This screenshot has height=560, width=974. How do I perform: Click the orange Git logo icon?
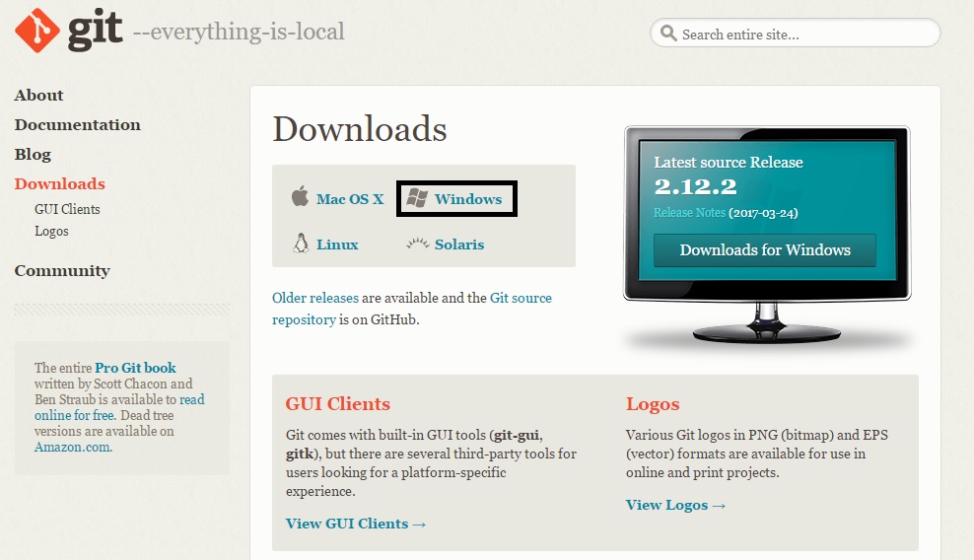click(x=37, y=30)
